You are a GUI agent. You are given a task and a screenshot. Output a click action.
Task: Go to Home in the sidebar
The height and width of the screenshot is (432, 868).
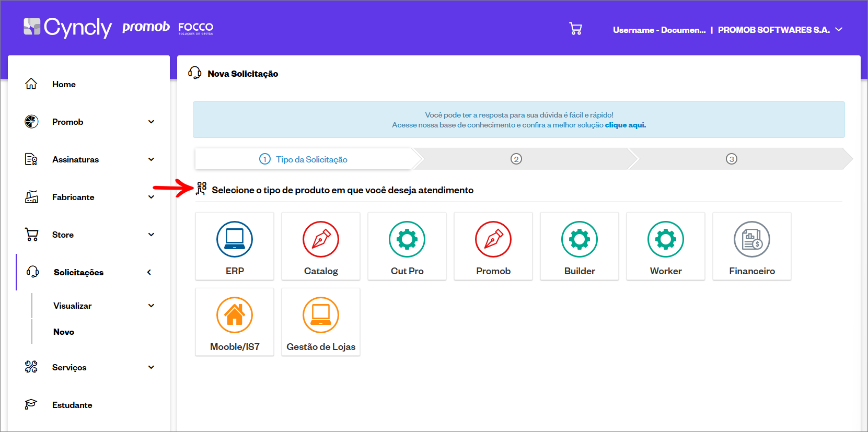pos(64,84)
